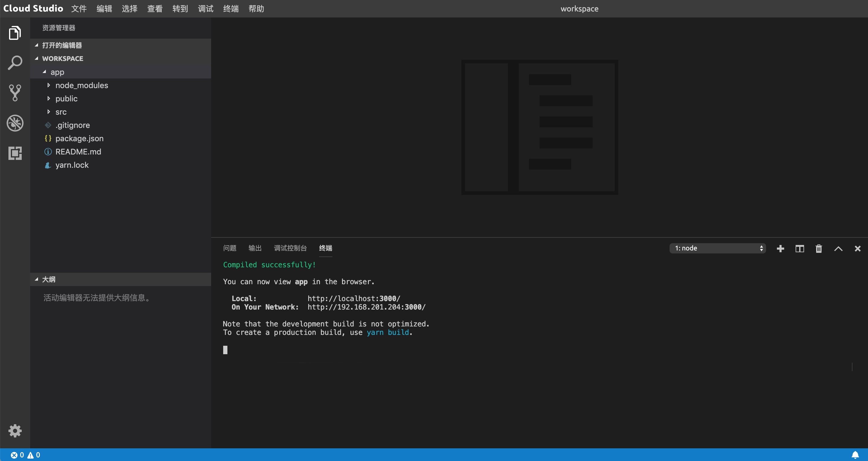Open the Search sidebar icon
This screenshot has width=868, height=461.
[x=15, y=62]
